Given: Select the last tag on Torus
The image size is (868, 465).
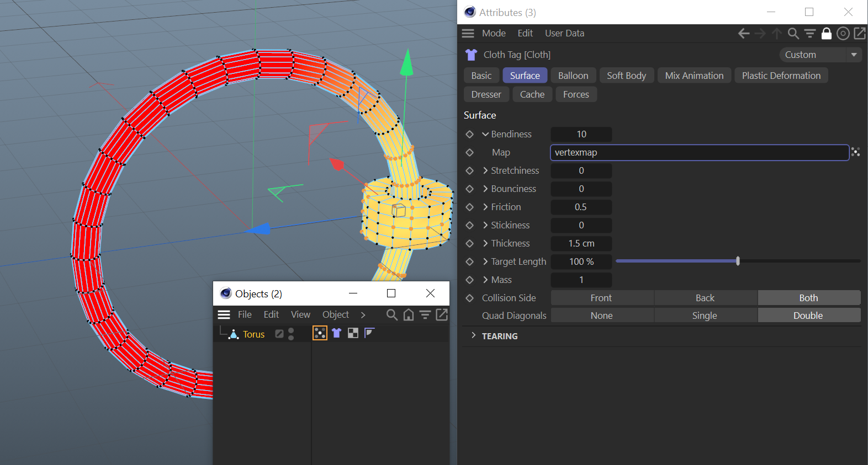Looking at the screenshot, I should click(369, 333).
